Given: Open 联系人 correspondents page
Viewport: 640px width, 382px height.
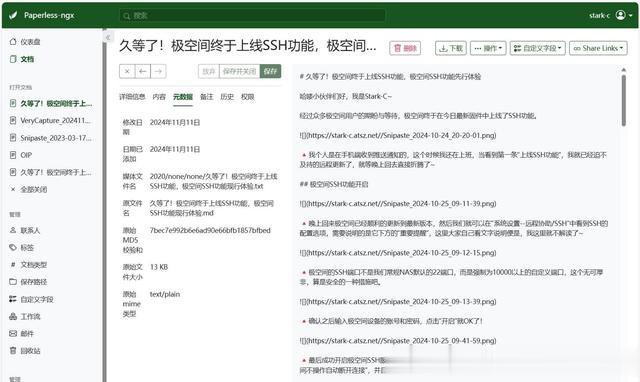Looking at the screenshot, I should pyautogui.click(x=25, y=231).
